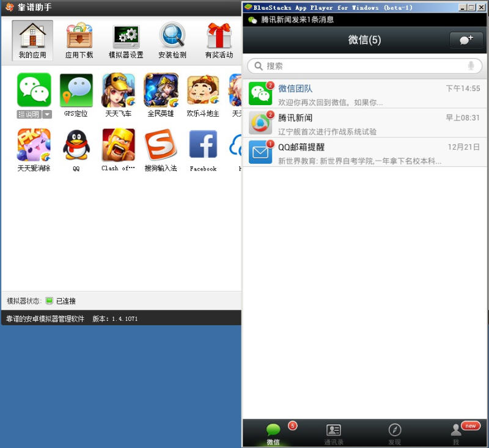The height and width of the screenshot is (448, 489).
Task: Launch the QQ penguin app icon
Action: click(x=76, y=145)
